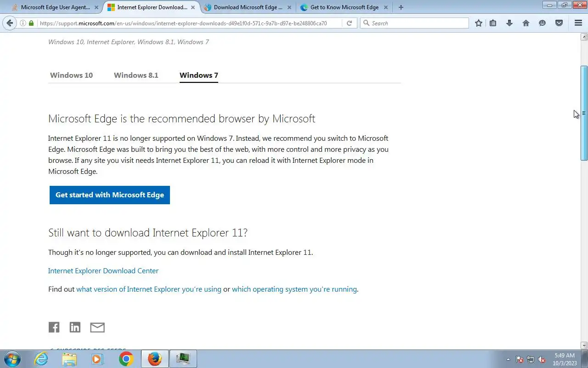The width and height of the screenshot is (588, 368).
Task: Switch to Get to Know Microsoft Edge tab
Action: (345, 7)
